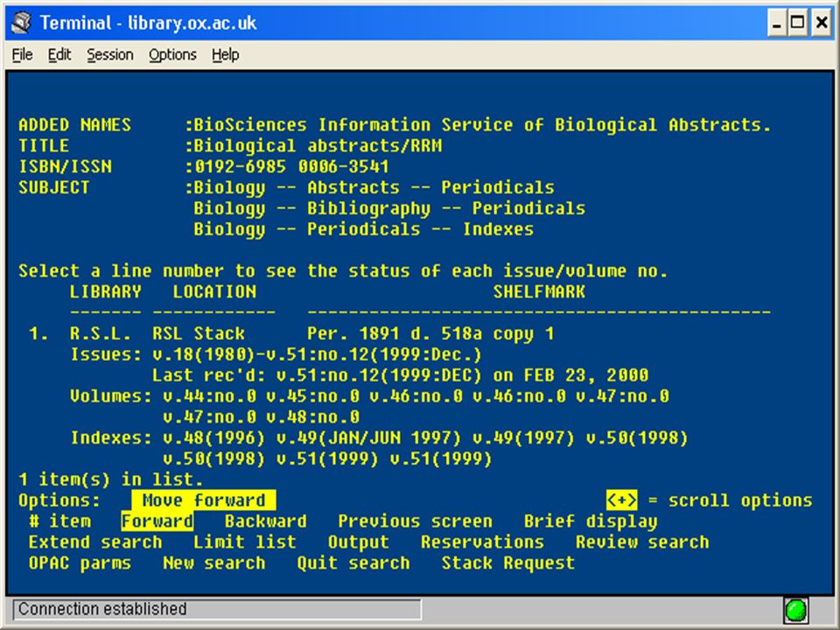840x630 pixels.
Task: Minimize the Terminal window
Action: [x=777, y=23]
